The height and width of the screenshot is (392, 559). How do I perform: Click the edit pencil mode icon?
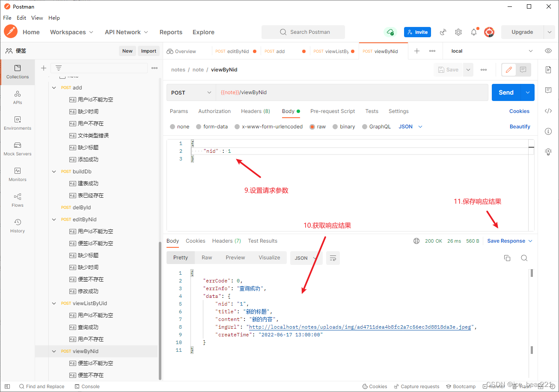coord(509,70)
